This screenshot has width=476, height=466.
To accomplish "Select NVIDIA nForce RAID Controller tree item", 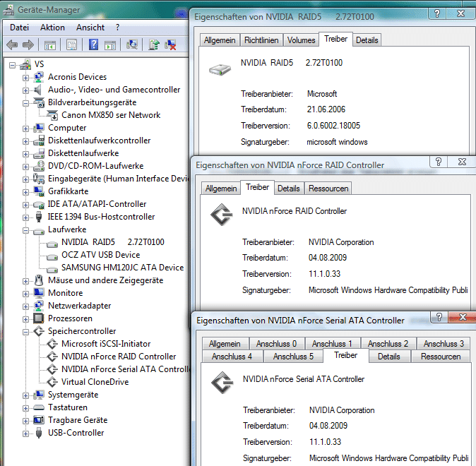I will 119,357.
